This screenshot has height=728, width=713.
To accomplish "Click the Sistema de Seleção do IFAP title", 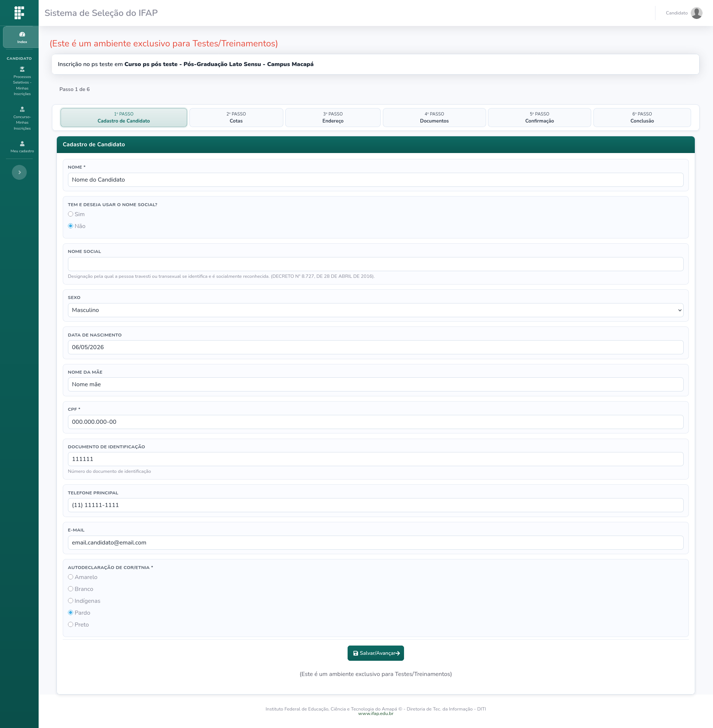I will (101, 13).
